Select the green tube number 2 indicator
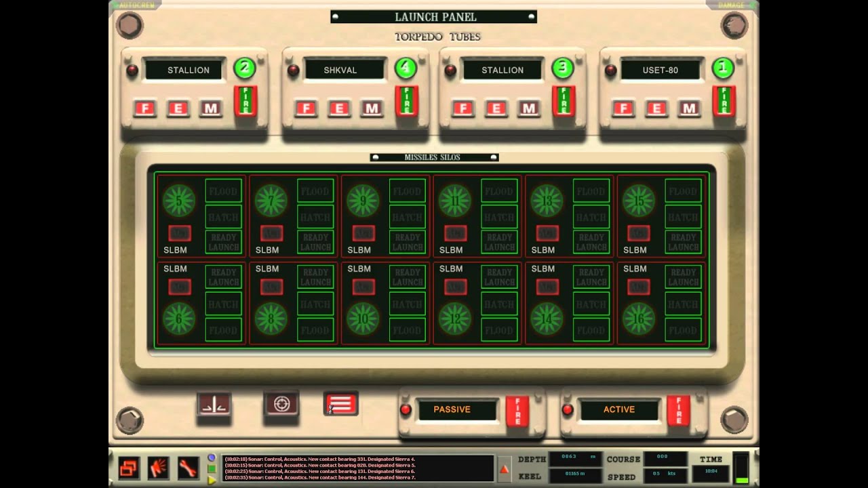 click(244, 68)
